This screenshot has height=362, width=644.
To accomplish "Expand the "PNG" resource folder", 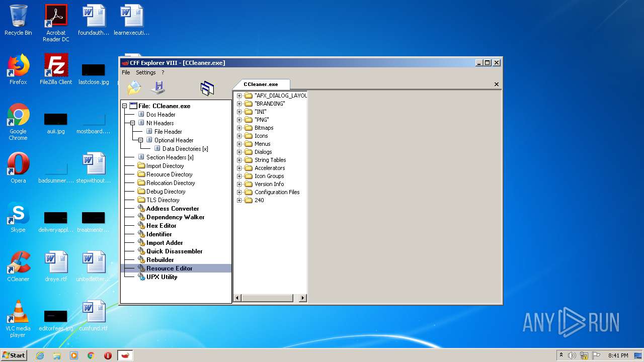I will click(239, 120).
